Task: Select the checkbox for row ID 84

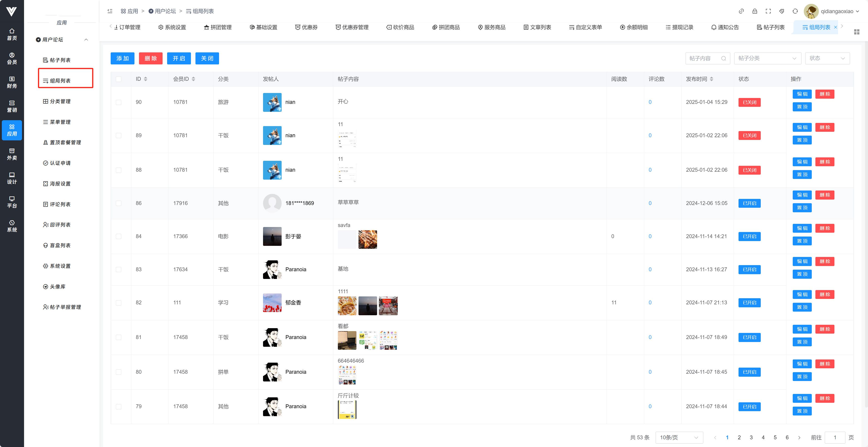Action: tap(118, 236)
